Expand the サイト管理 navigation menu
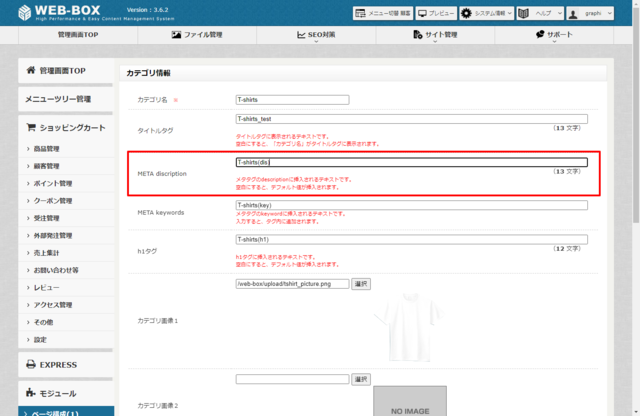This screenshot has width=640, height=416. (435, 35)
